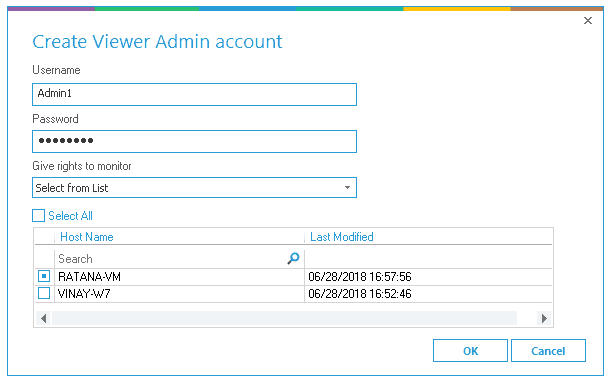
Task: Uncheck the RATANA-VM host checkbox
Action: [44, 276]
